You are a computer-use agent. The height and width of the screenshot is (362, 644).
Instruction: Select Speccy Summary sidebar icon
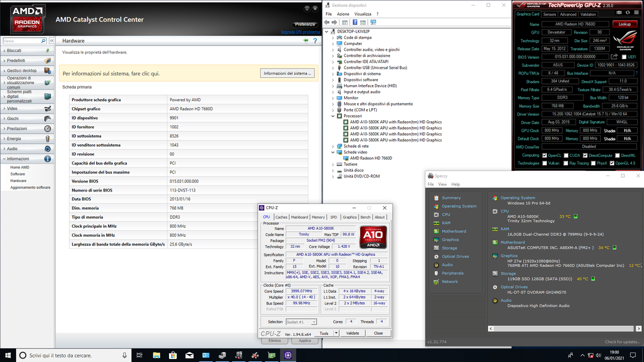(x=436, y=198)
